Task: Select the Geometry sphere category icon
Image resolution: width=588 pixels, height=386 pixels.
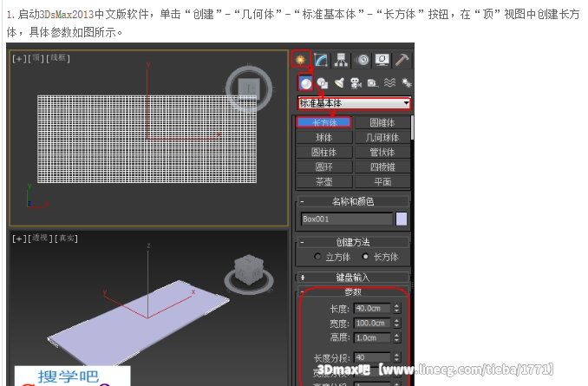Action: tap(305, 83)
